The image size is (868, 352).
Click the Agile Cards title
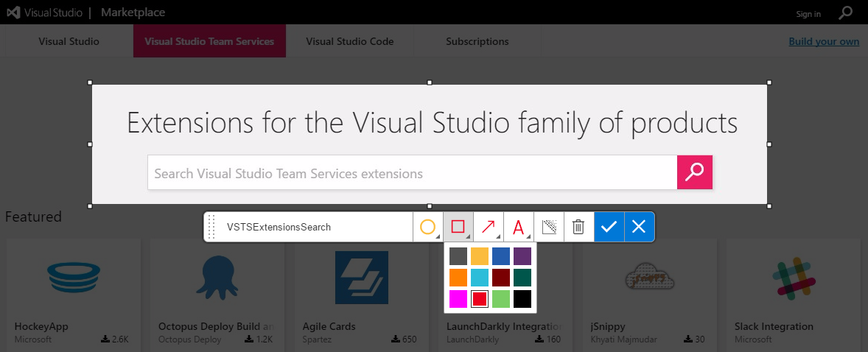(x=329, y=326)
